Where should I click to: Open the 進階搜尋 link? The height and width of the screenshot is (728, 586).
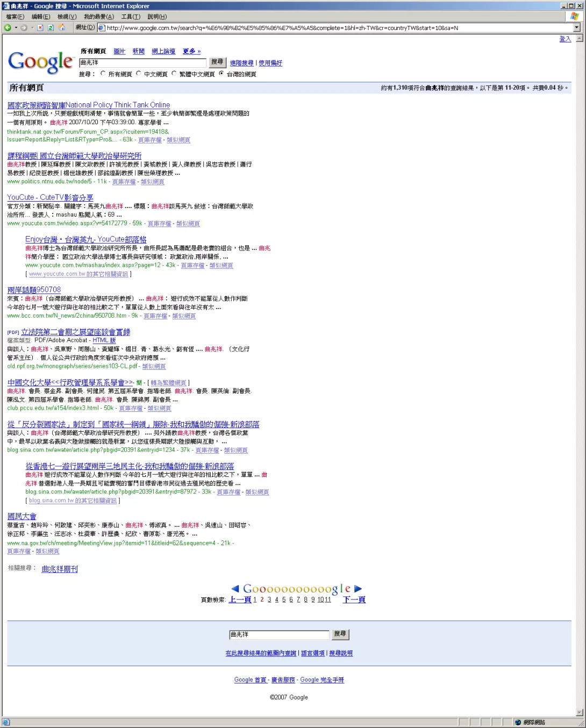(242, 63)
